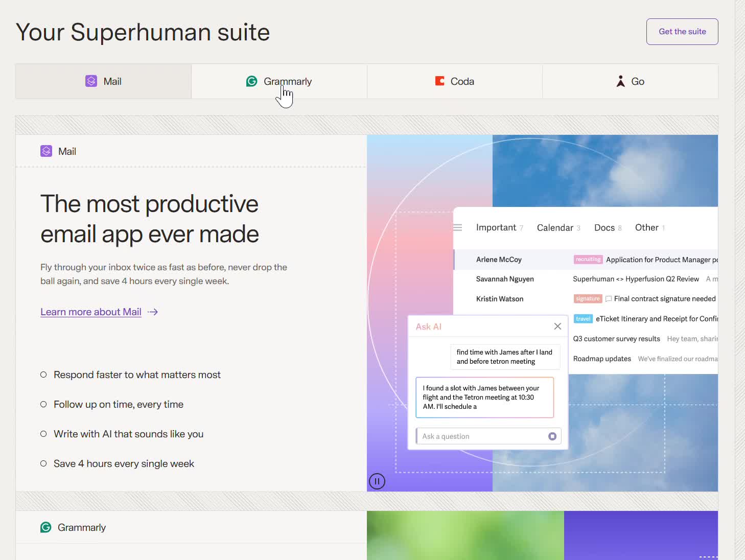Image resolution: width=745 pixels, height=560 pixels.
Task: Click the find time with James message
Action: tap(505, 357)
